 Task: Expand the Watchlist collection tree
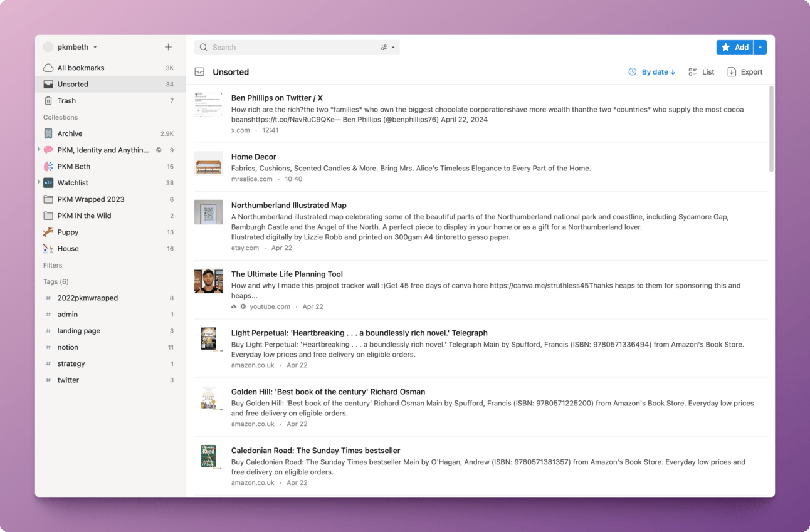point(39,183)
